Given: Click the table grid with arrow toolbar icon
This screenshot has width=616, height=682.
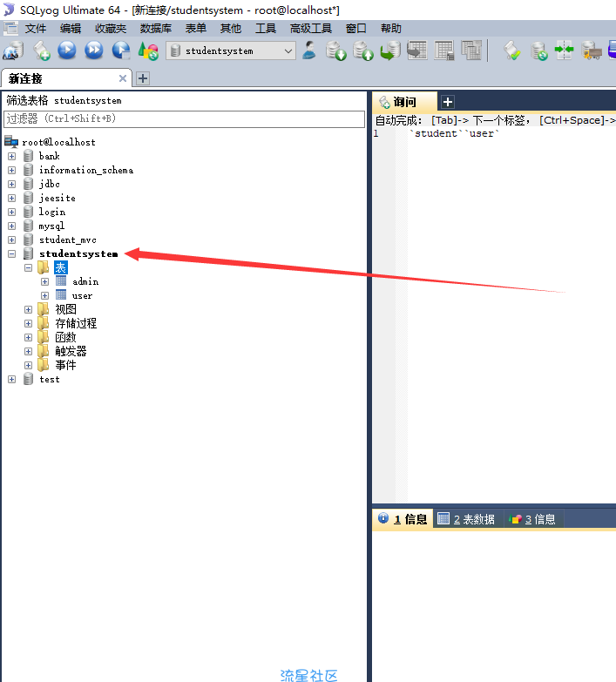Looking at the screenshot, I should [417, 51].
